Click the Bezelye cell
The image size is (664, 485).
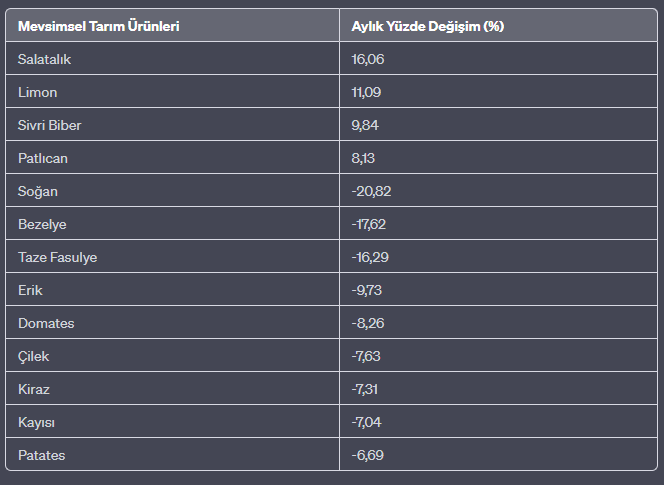tap(172, 224)
